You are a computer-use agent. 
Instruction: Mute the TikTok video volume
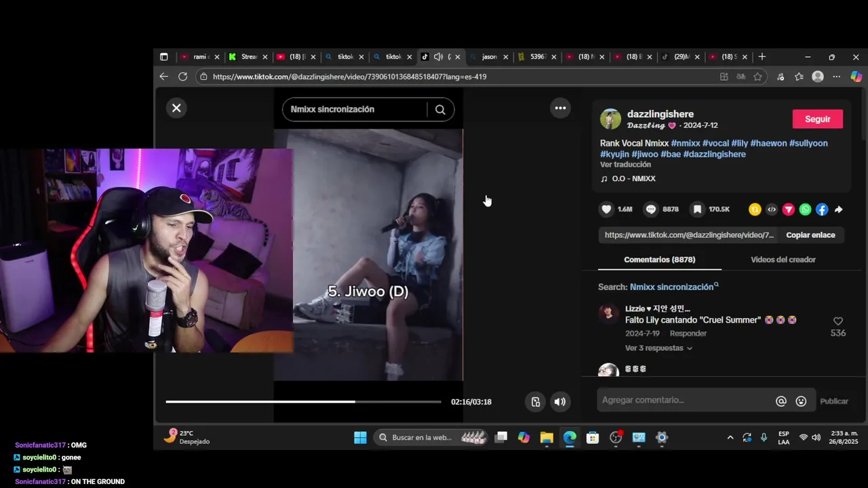559,402
